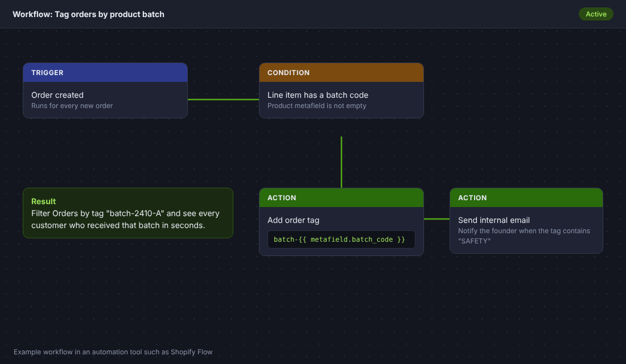This screenshot has height=364, width=626.
Task: Click workflow title "Tag orders by product batch"
Action: pyautogui.click(x=88, y=14)
